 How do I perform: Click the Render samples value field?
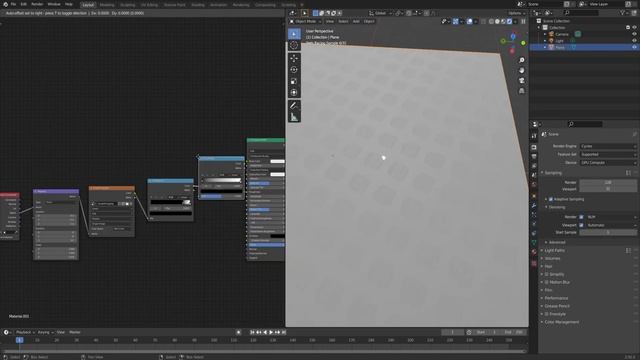point(608,182)
